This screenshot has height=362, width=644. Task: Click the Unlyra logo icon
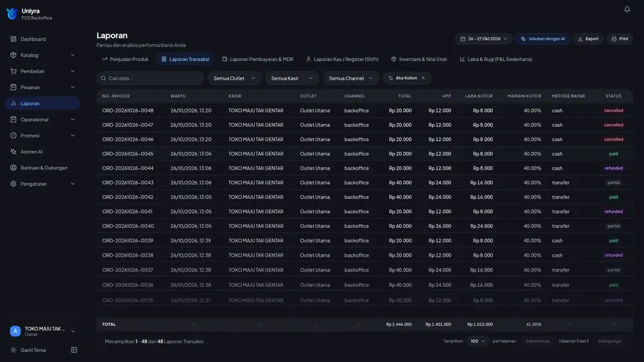click(12, 13)
